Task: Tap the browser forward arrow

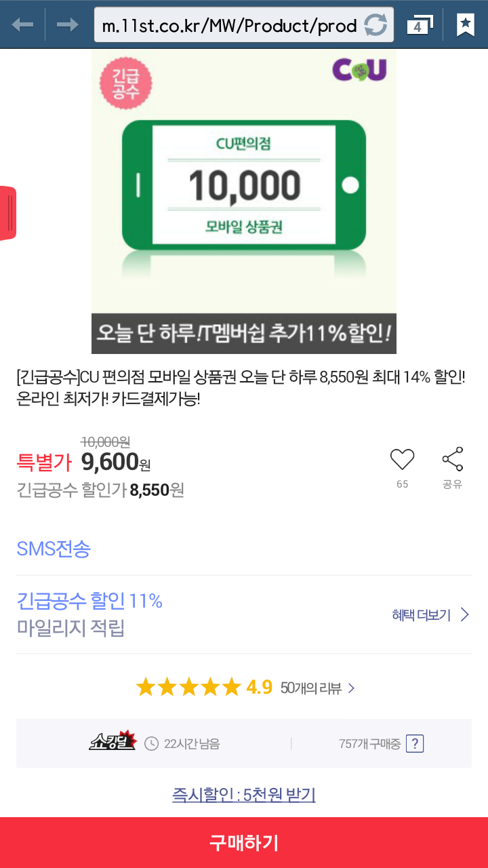Action: [67, 25]
